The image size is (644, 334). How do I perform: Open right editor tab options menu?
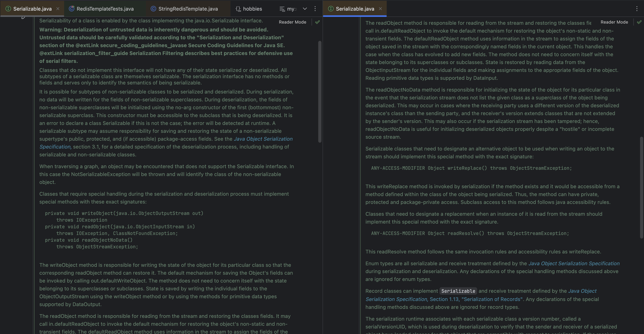point(637,9)
